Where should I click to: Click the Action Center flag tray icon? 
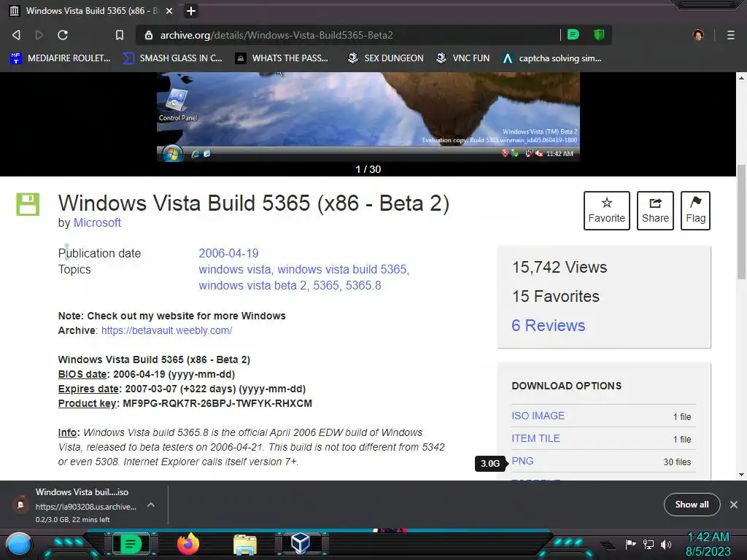point(631,544)
